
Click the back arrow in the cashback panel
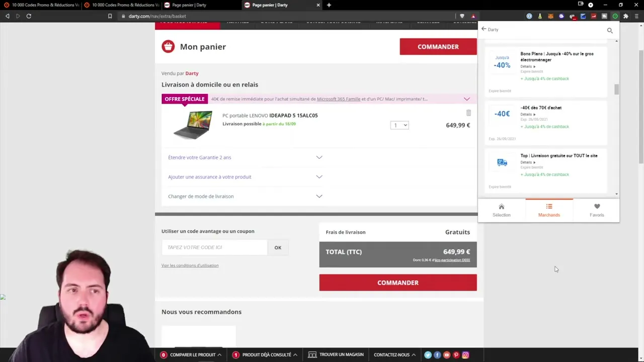(x=484, y=29)
